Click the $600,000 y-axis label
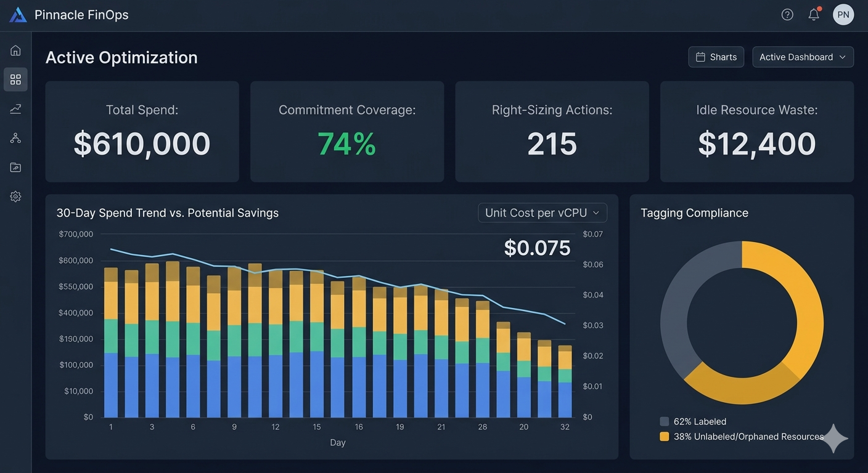Viewport: 868px width, 473px height. click(x=75, y=261)
